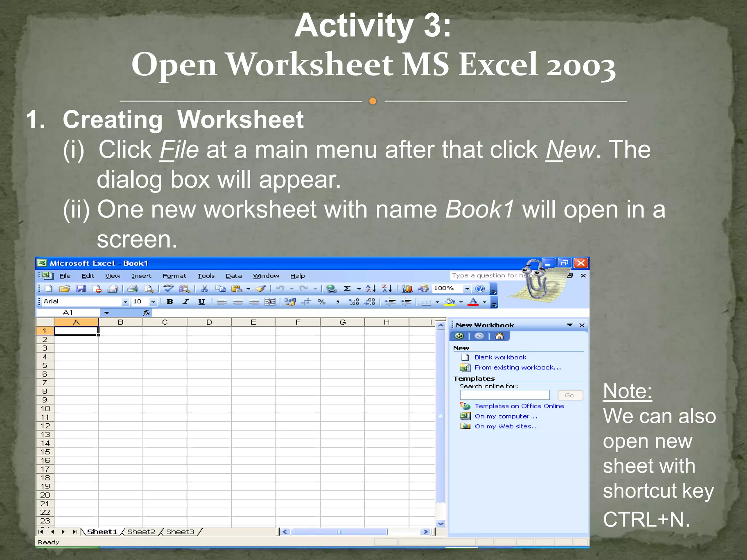The image size is (747, 560).
Task: Expand the AutoSum functions arrow
Action: (359, 289)
